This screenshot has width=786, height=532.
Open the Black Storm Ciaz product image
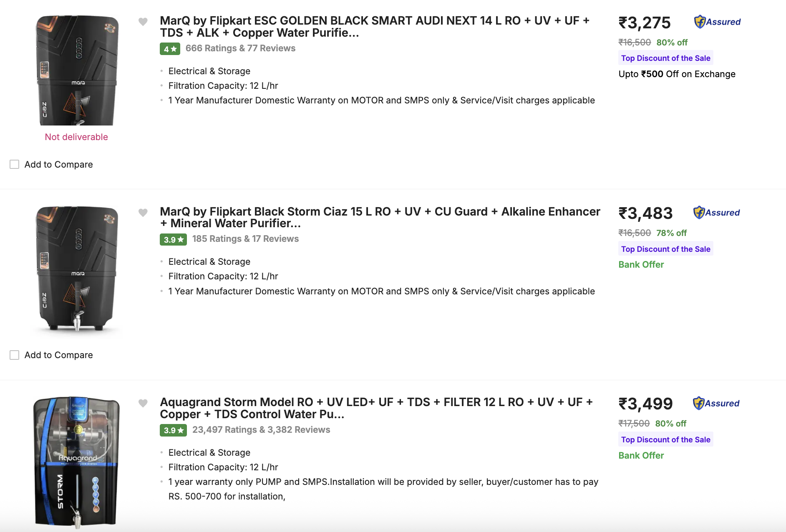(x=77, y=269)
